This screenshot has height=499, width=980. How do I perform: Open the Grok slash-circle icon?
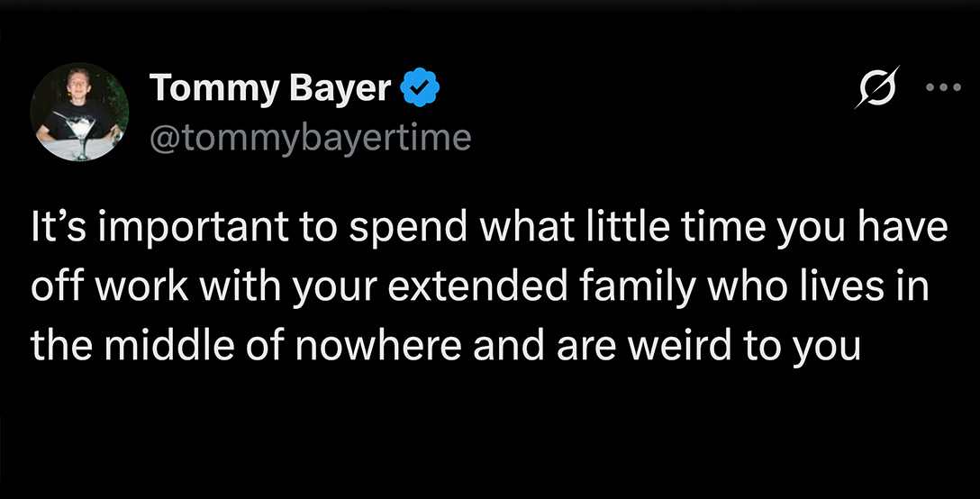coord(877,86)
